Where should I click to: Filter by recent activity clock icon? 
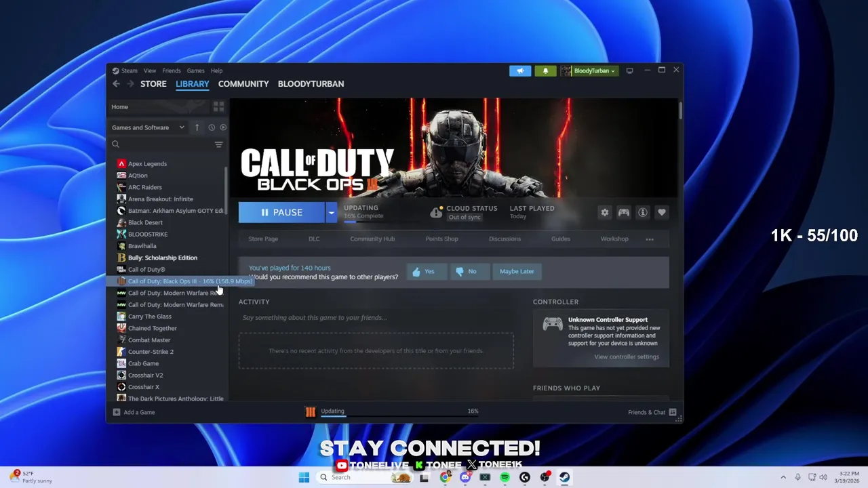pos(212,127)
